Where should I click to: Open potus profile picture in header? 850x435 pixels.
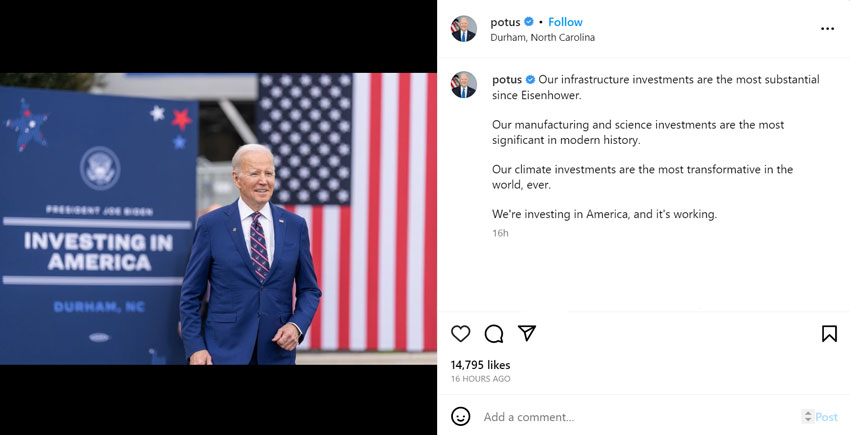coord(464,29)
